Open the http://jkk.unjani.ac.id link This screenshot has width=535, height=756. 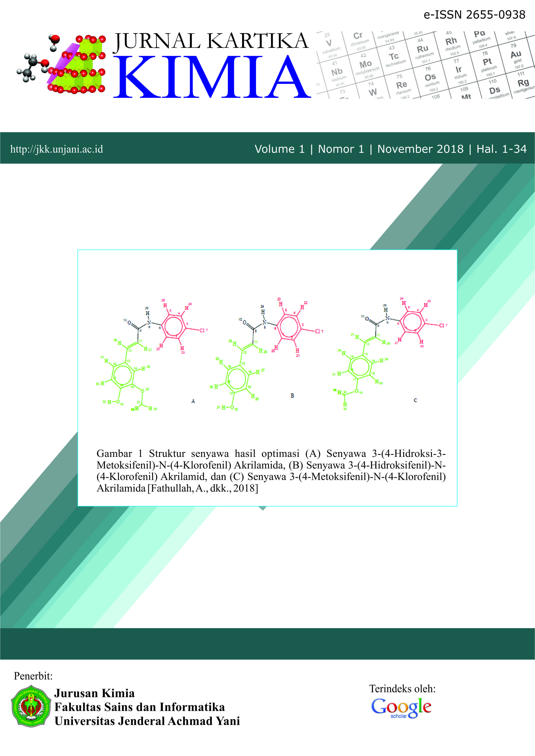click(57, 149)
